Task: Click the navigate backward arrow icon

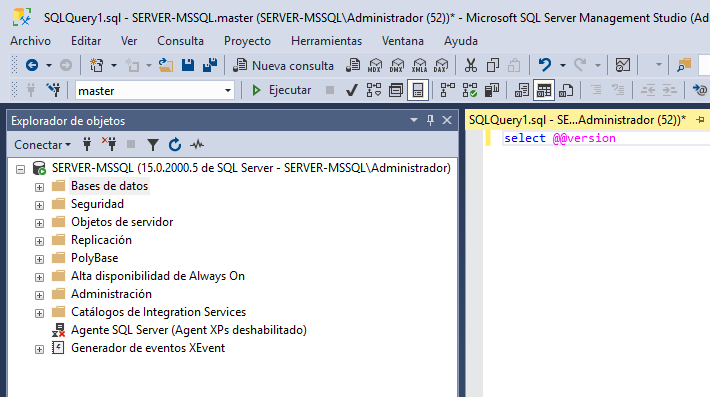Action: coord(32,66)
